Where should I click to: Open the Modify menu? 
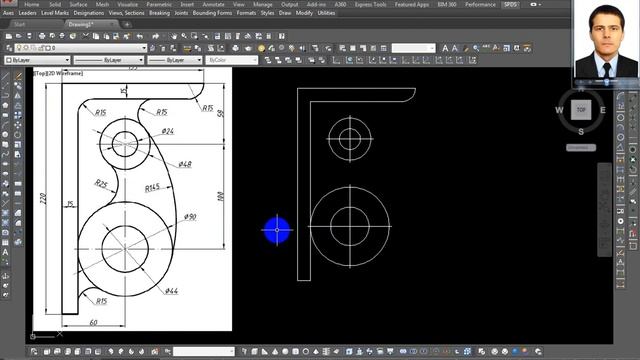coord(304,13)
